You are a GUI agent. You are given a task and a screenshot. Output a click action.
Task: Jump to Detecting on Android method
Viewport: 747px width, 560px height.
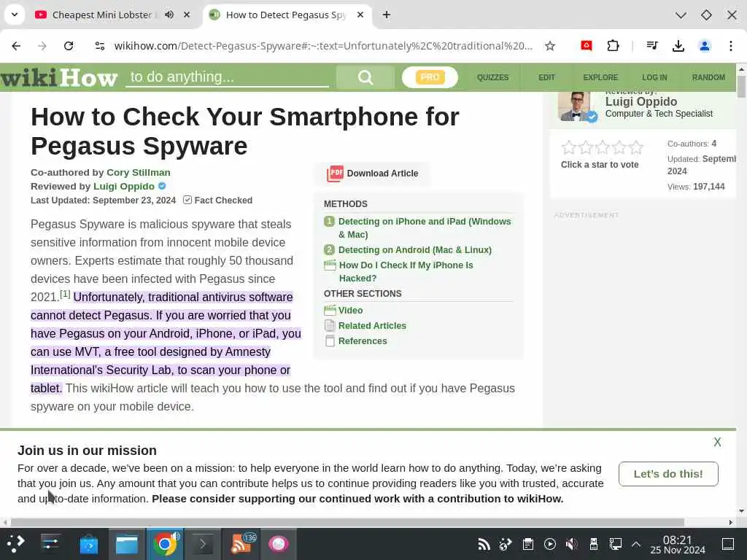[x=414, y=249]
